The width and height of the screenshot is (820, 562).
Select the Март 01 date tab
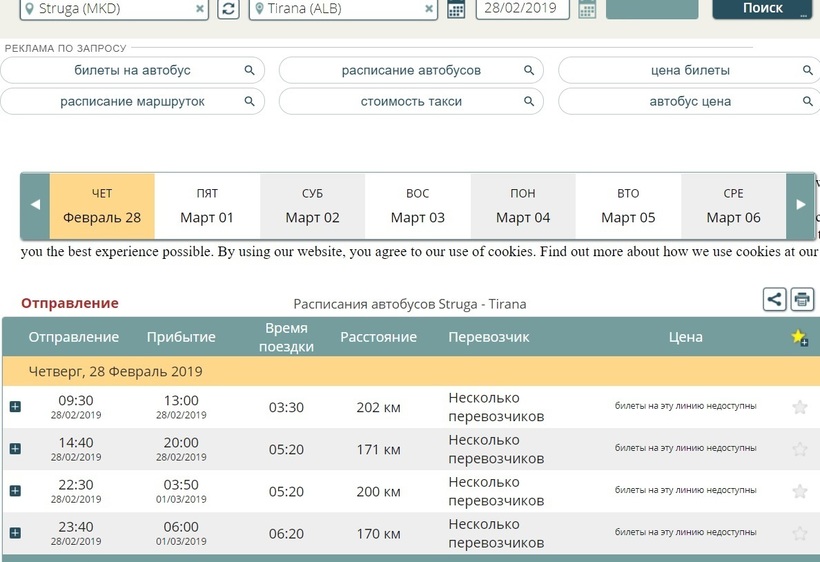[207, 206]
